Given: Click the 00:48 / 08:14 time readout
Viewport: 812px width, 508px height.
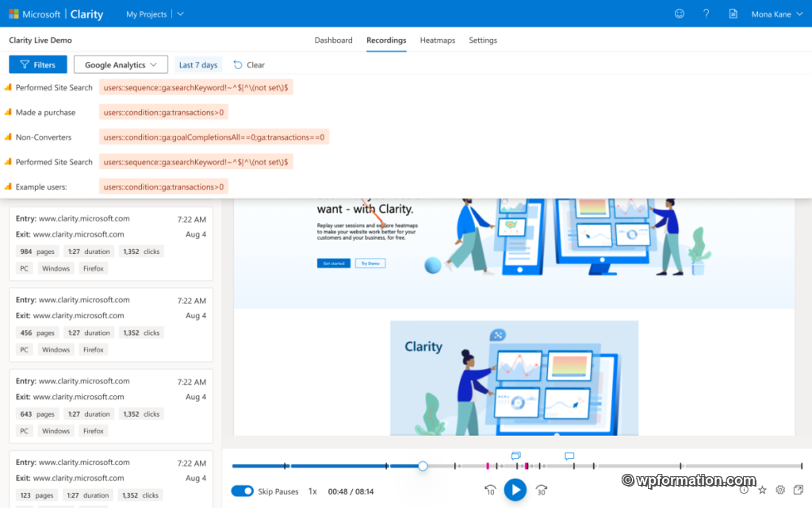Looking at the screenshot, I should 350,491.
